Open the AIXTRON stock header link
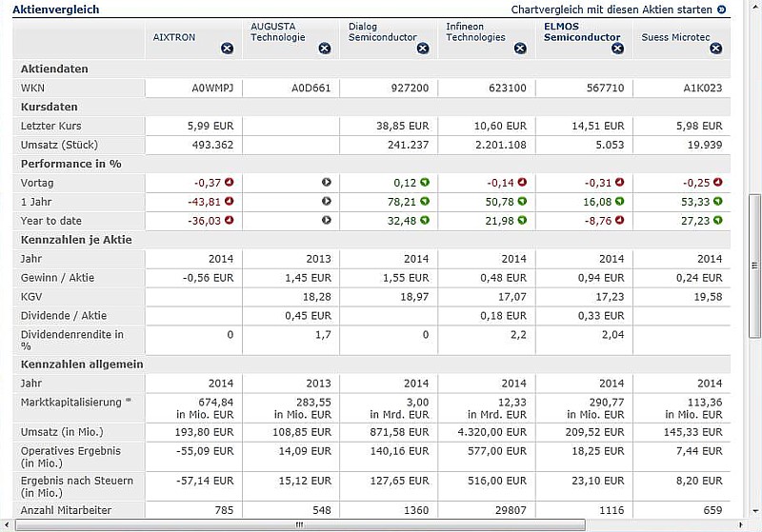The height and width of the screenshot is (532, 762). [x=174, y=37]
